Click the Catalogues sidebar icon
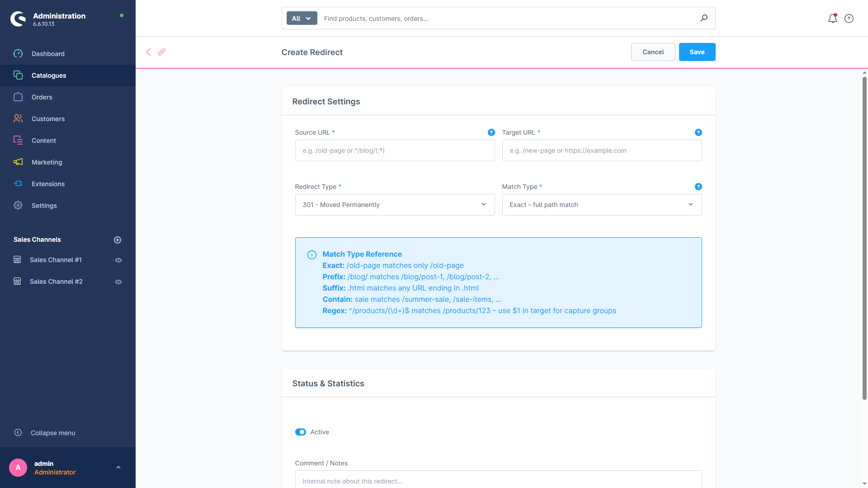This screenshot has height=488, width=868. point(18,75)
